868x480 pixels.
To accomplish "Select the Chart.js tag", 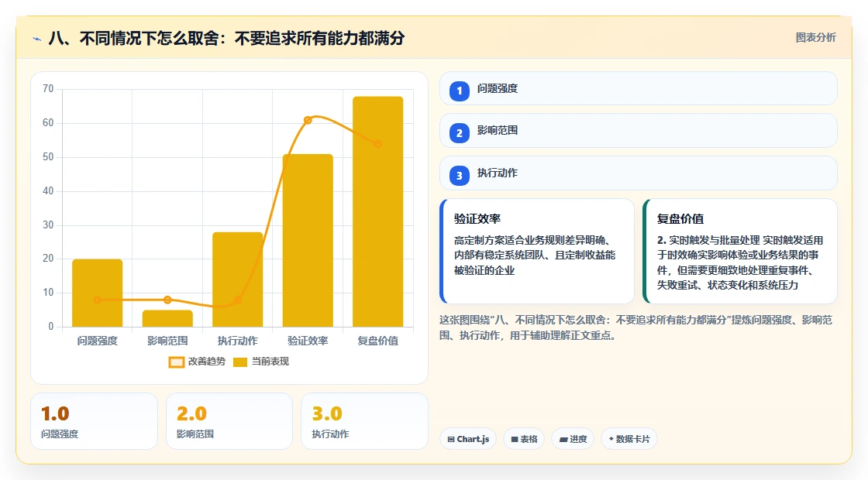I will (x=468, y=439).
